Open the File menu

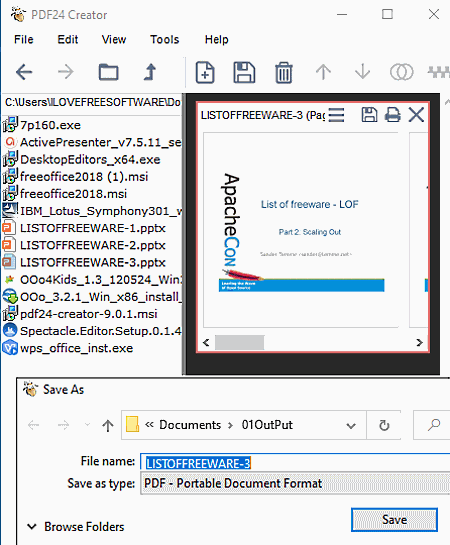(x=24, y=40)
